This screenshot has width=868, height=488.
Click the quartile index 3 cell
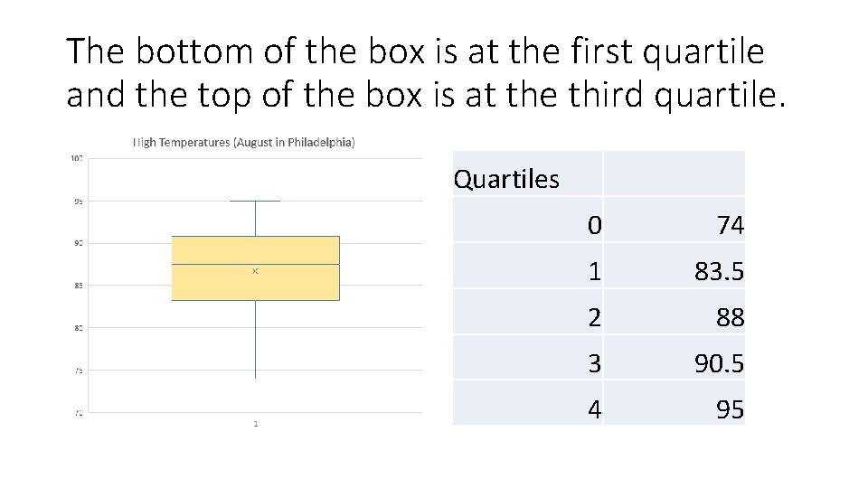point(592,363)
